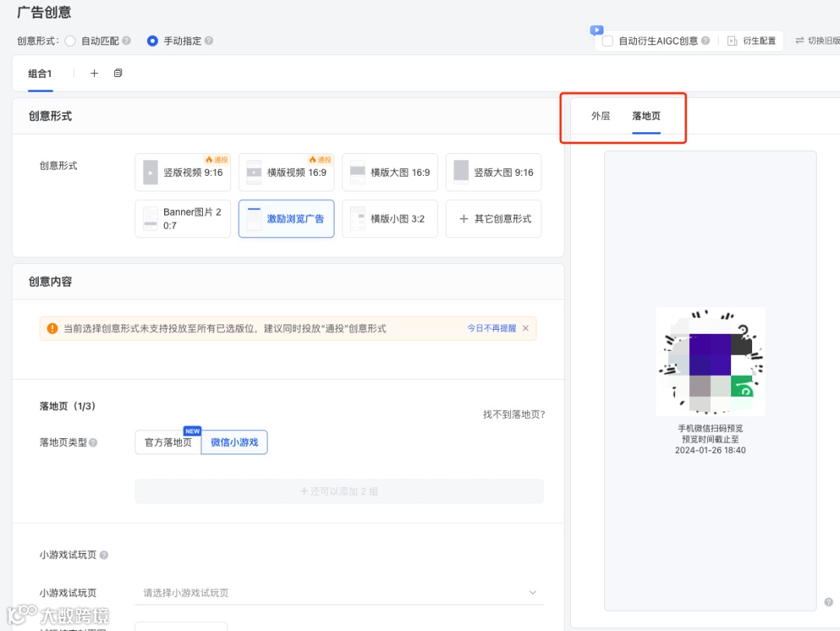The width and height of the screenshot is (840, 631).
Task: Select 手动指定 radio button
Action: tap(152, 40)
